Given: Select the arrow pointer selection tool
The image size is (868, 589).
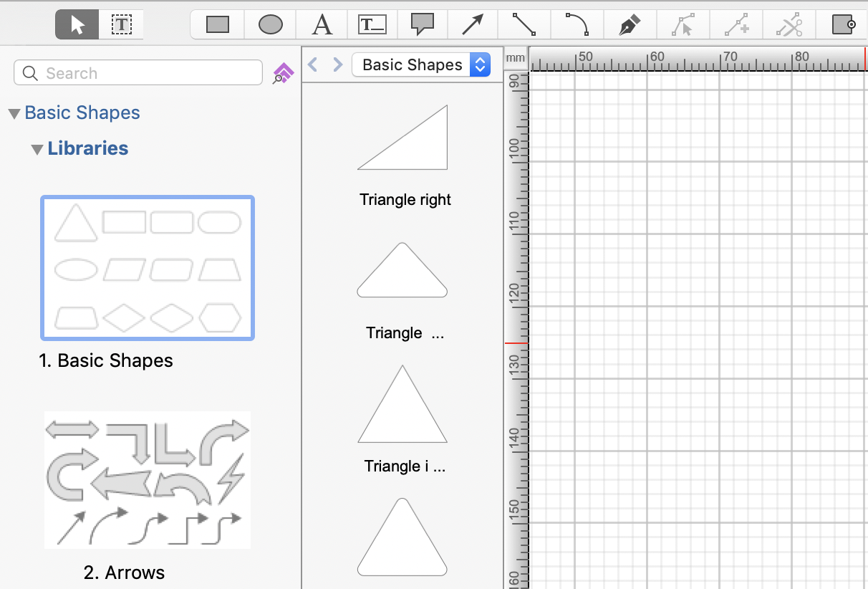Looking at the screenshot, I should [78, 25].
